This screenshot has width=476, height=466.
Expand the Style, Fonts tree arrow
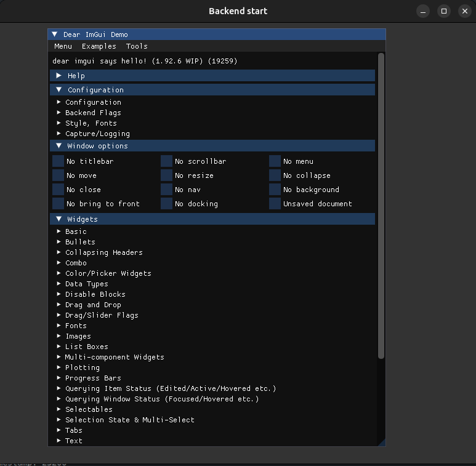tap(59, 123)
